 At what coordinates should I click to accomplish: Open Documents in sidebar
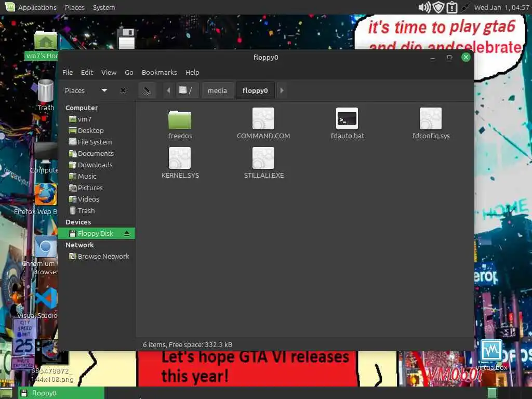(97, 153)
